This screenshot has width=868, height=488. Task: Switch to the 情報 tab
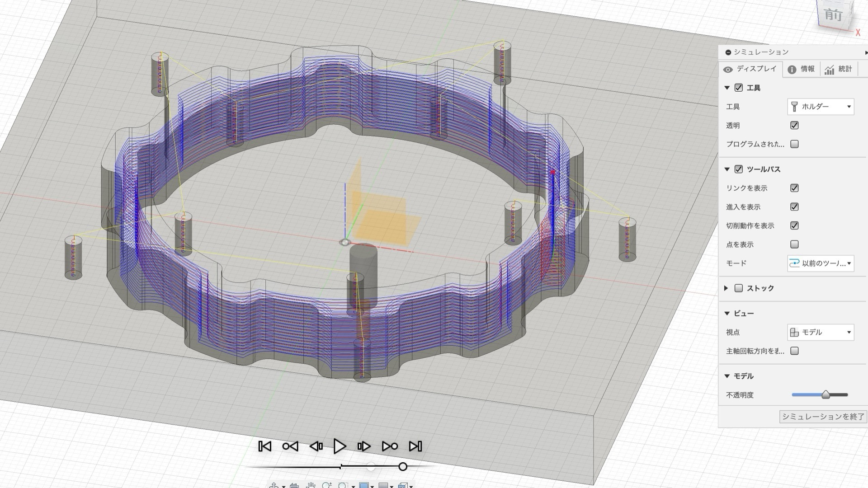point(801,69)
